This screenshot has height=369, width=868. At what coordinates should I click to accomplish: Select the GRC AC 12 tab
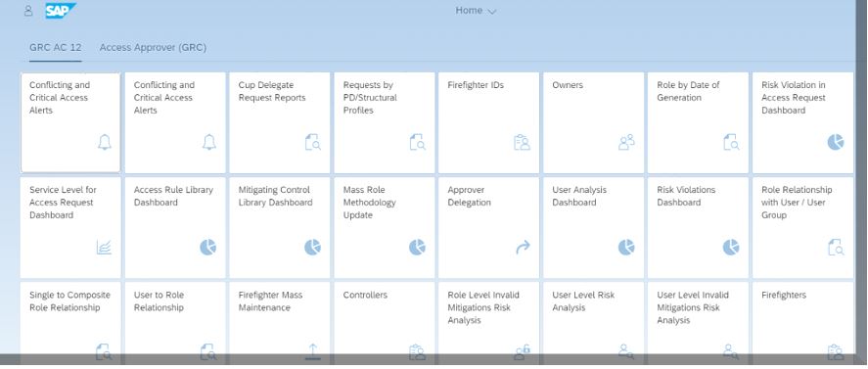[x=56, y=48]
